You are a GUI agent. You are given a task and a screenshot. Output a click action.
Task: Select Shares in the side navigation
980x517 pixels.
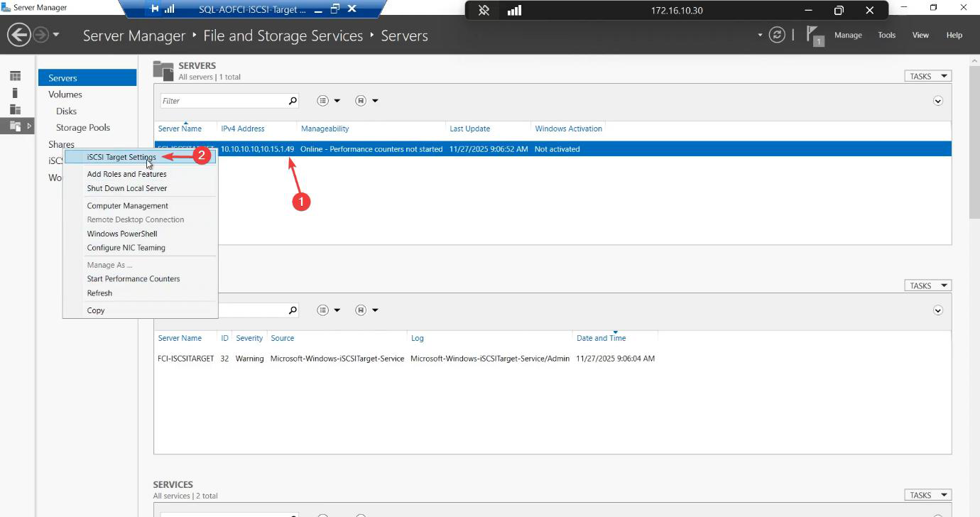(x=61, y=144)
